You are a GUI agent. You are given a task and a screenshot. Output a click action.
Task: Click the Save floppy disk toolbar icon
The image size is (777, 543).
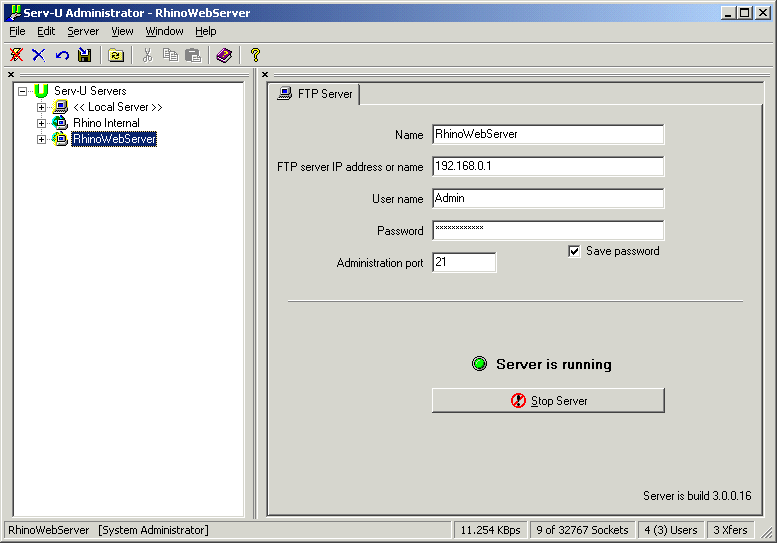tap(85, 55)
